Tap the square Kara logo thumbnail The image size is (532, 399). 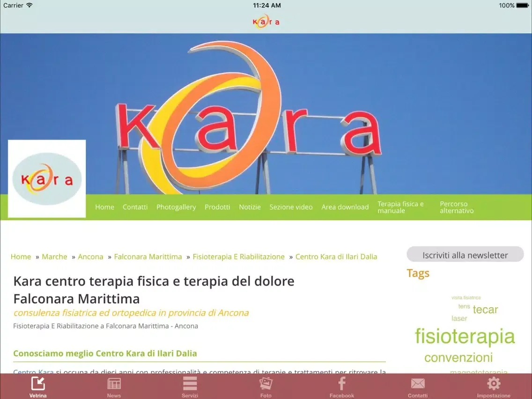[47, 179]
